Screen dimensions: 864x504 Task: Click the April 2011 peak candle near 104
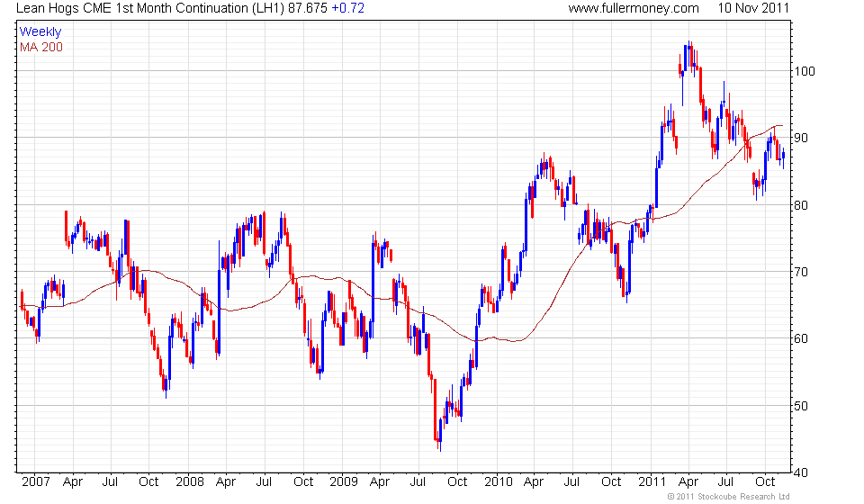[689, 54]
